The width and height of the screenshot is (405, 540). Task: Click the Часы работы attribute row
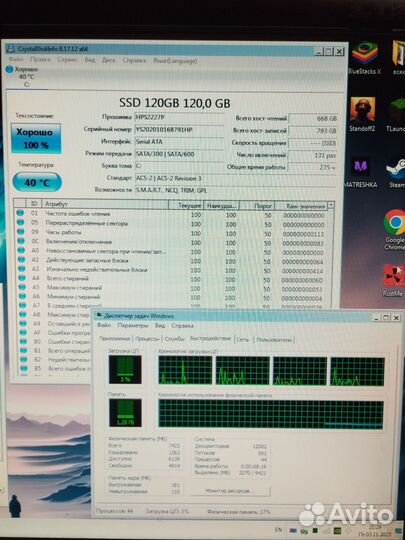point(173,233)
